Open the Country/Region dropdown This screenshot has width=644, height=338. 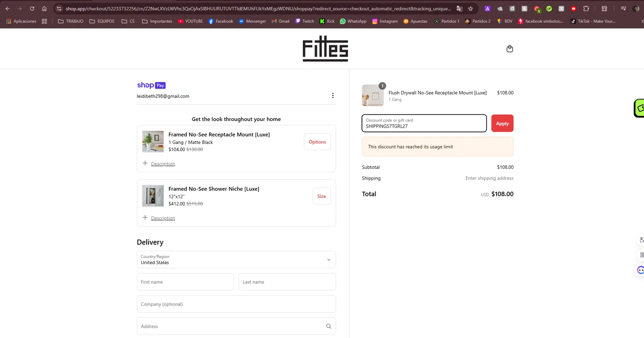236,259
